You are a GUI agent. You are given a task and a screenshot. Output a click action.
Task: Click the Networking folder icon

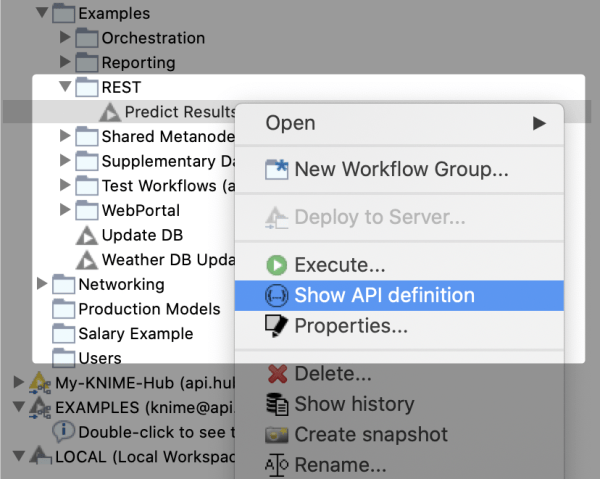pyautogui.click(x=63, y=284)
